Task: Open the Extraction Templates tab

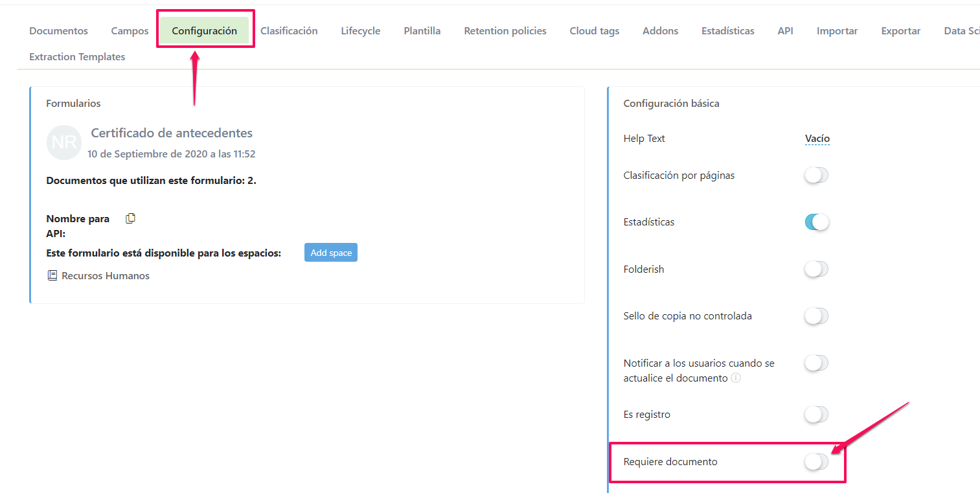Action: coord(77,57)
